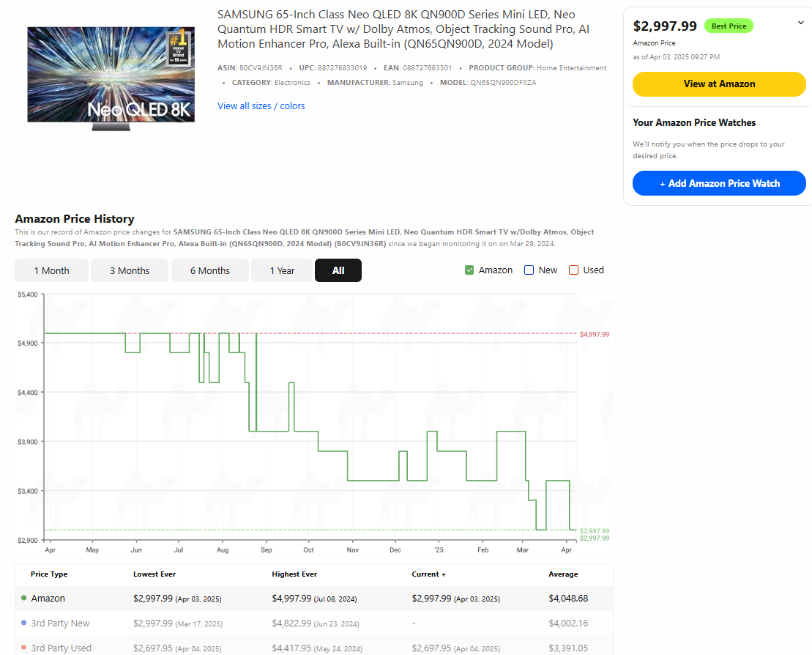Click the Your Amazon Price Watches heading
The image size is (812, 655).
pyautogui.click(x=694, y=123)
